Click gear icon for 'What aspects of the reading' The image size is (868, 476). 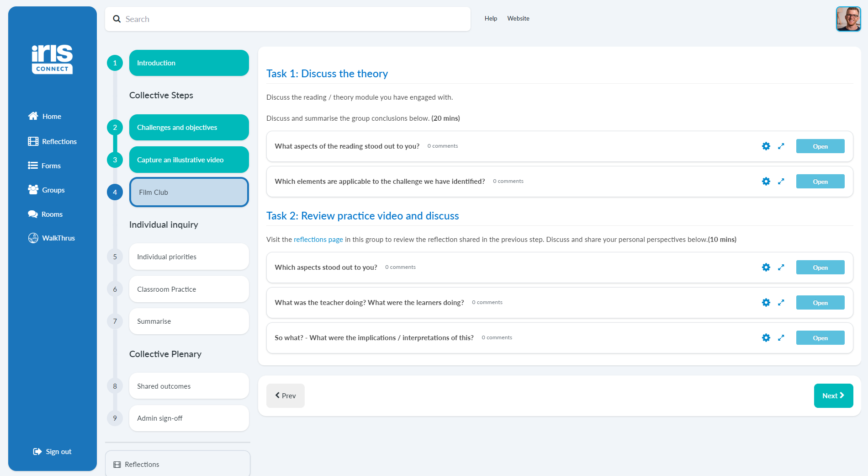tap(766, 146)
